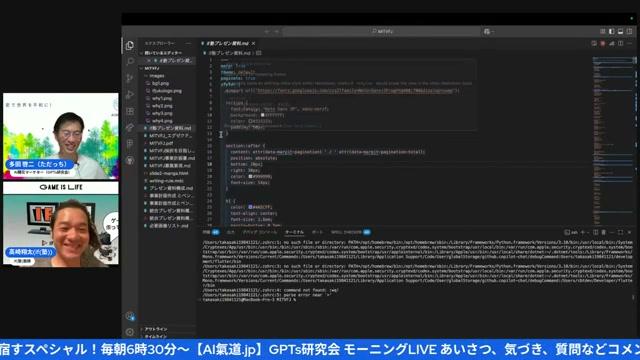Expand the アウトライン section

156,329
